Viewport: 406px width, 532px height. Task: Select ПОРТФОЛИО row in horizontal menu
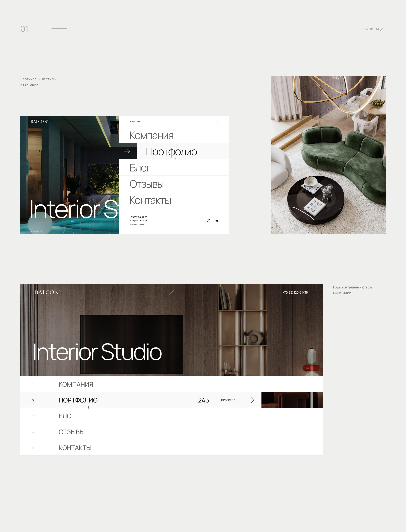point(78,400)
